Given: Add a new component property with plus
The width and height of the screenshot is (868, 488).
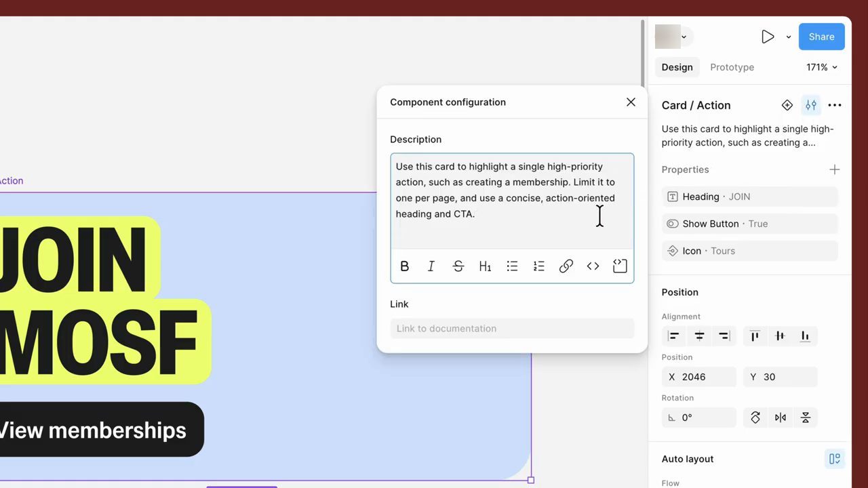Looking at the screenshot, I should (x=835, y=169).
